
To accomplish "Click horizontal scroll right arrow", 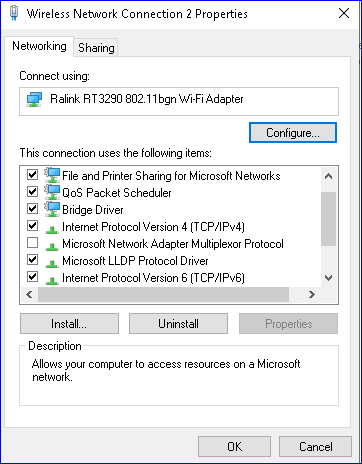I will point(312,294).
